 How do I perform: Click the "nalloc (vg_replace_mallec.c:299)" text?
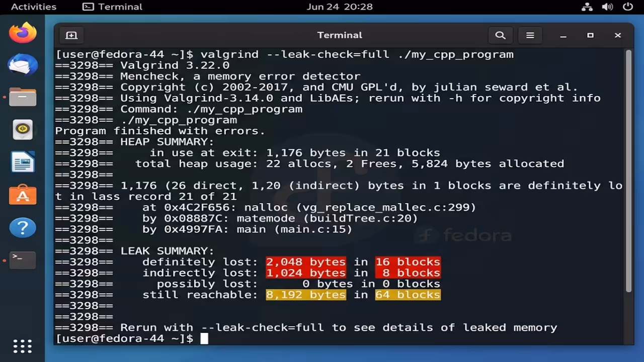pos(360,207)
